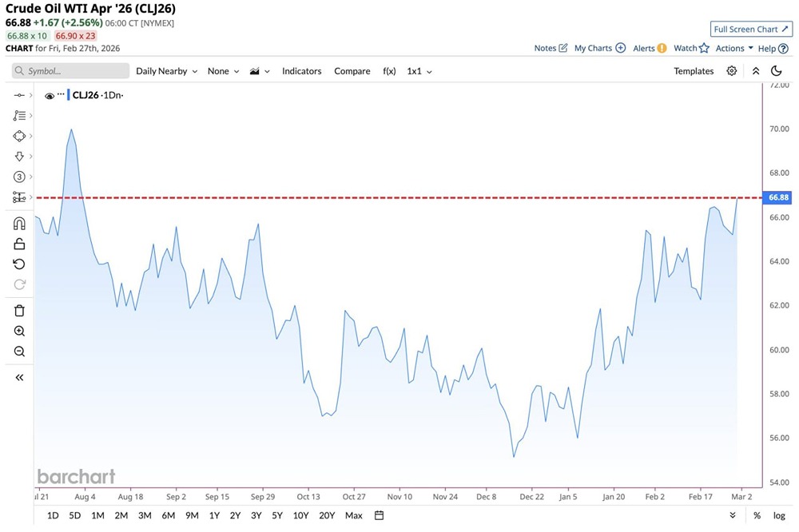Image resolution: width=799 pixels, height=532 pixels.
Task: Open chart settings gear icon
Action: (x=731, y=71)
